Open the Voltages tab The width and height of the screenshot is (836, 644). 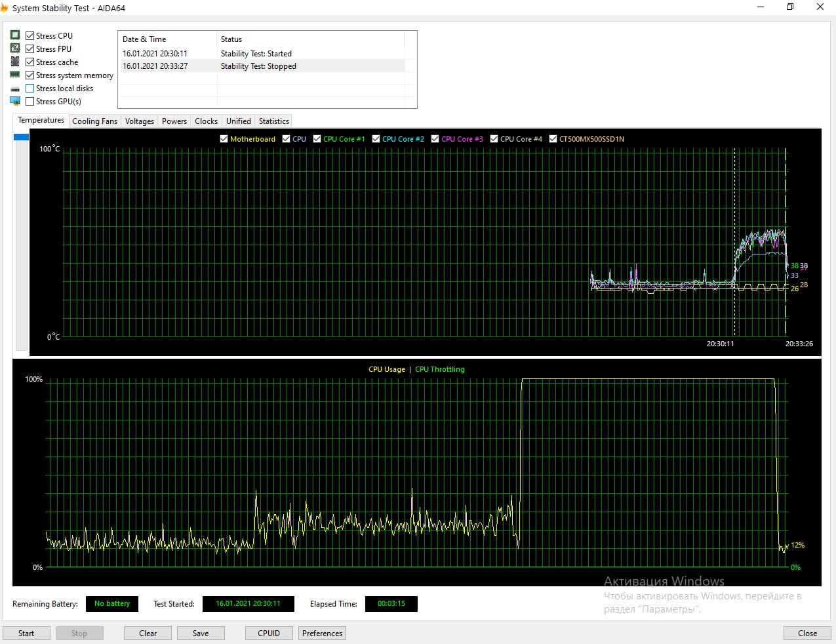click(140, 121)
